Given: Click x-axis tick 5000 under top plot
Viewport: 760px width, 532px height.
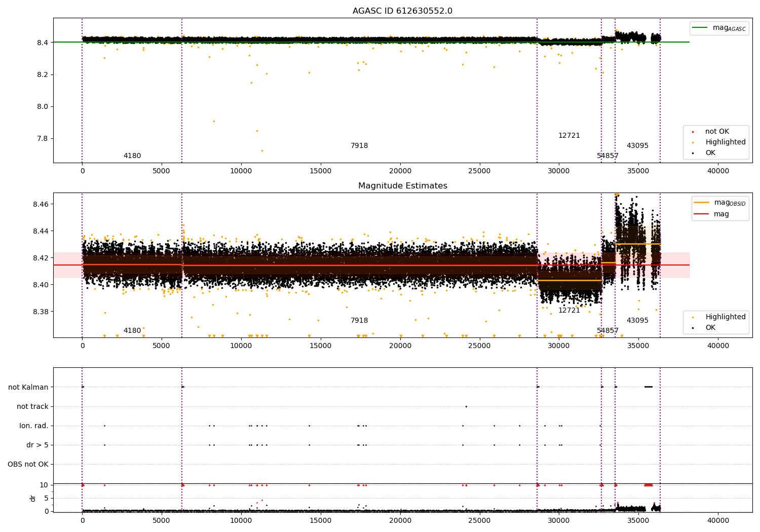Looking at the screenshot, I should click(162, 171).
